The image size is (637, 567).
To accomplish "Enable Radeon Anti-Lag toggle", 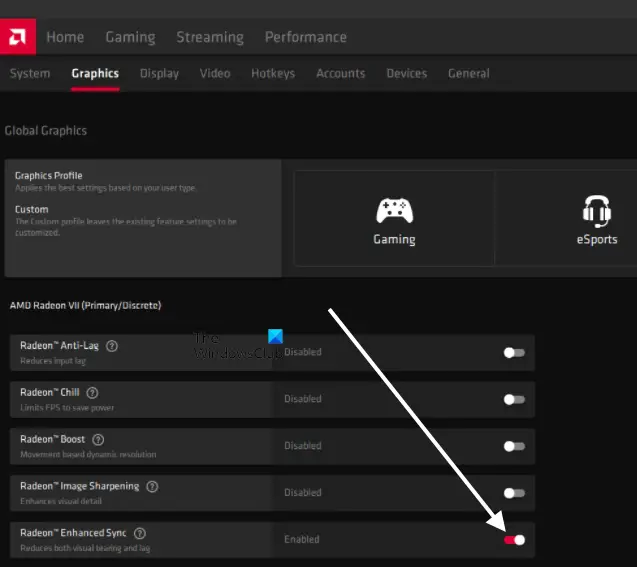I will click(x=514, y=353).
